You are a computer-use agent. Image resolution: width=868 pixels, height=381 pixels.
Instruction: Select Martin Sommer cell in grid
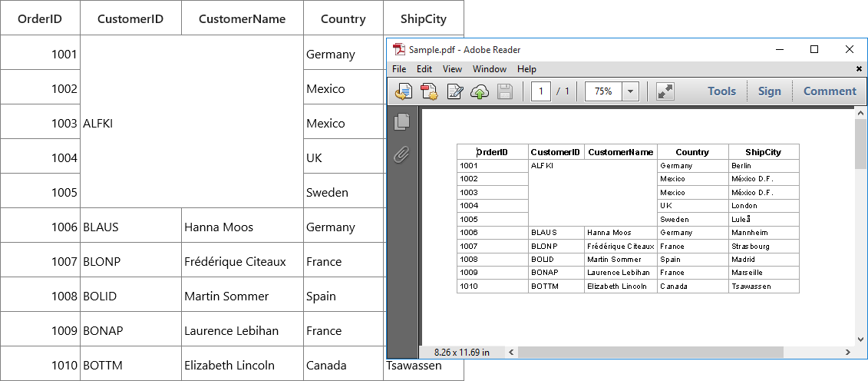(x=243, y=295)
